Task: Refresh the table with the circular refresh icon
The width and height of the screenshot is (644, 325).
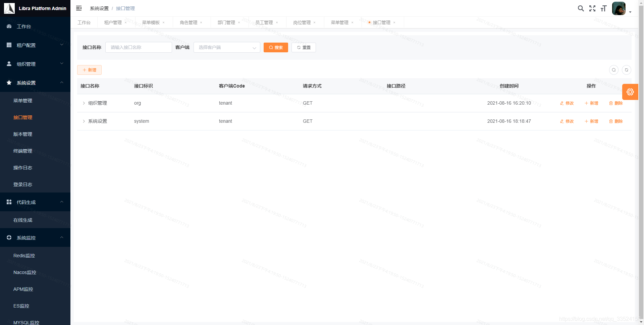Action: coord(627,70)
